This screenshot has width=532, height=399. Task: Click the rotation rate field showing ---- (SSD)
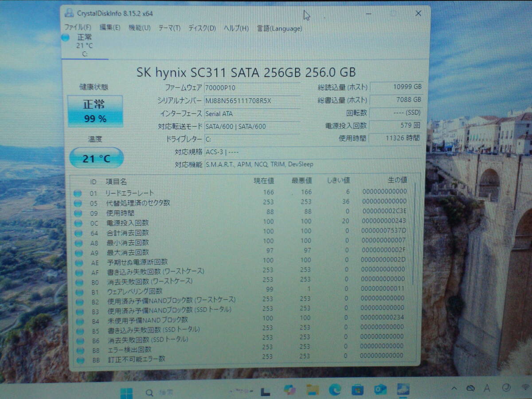pos(395,113)
